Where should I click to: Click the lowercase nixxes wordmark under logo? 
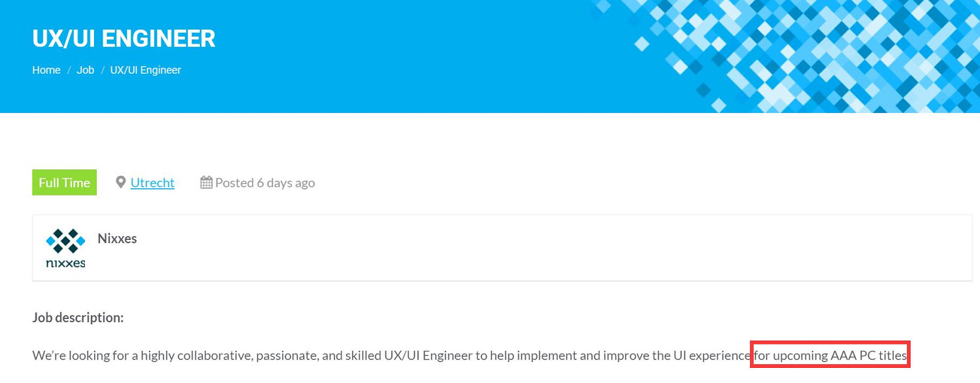pyautogui.click(x=65, y=263)
